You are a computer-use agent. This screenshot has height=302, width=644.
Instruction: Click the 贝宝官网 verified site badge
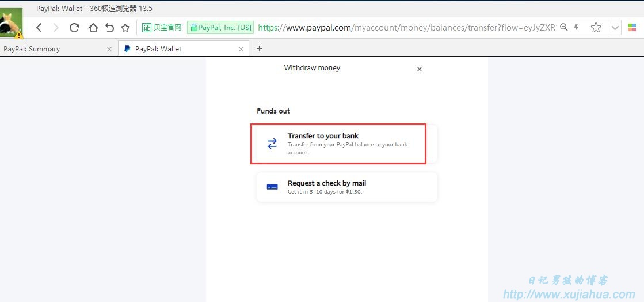pos(161,28)
